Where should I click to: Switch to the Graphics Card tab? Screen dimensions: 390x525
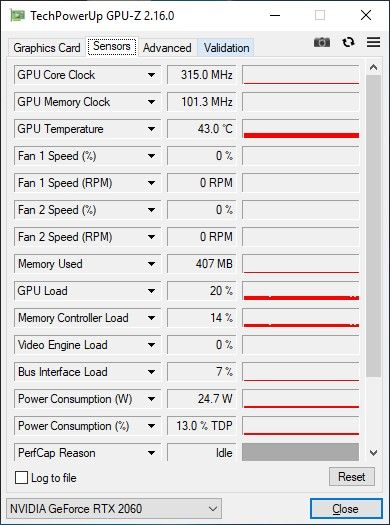pyautogui.click(x=47, y=48)
